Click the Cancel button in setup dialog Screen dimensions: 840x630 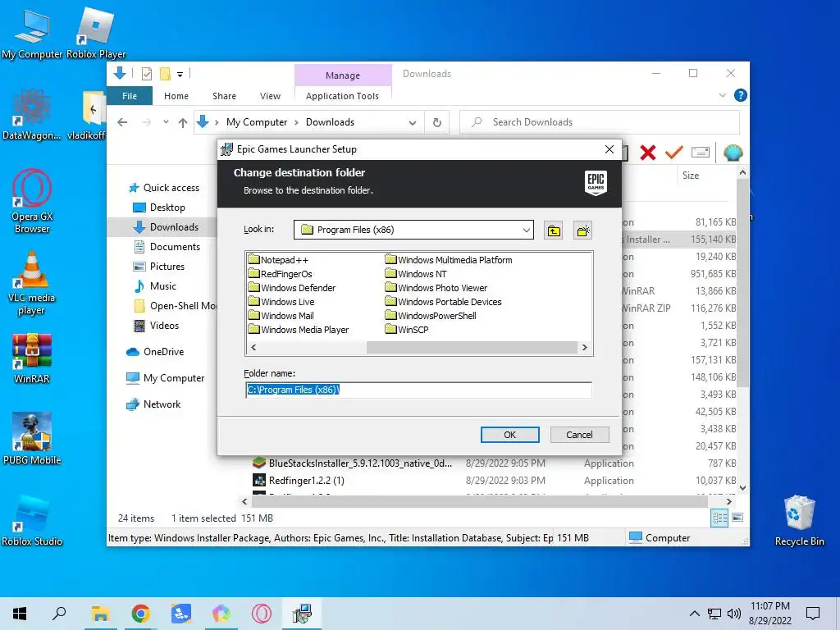[x=579, y=435]
